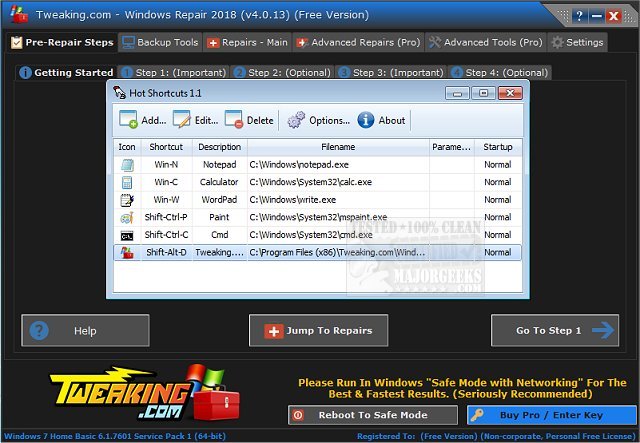Sort list by Shortcut column header
The width and height of the screenshot is (640, 443).
[166, 147]
